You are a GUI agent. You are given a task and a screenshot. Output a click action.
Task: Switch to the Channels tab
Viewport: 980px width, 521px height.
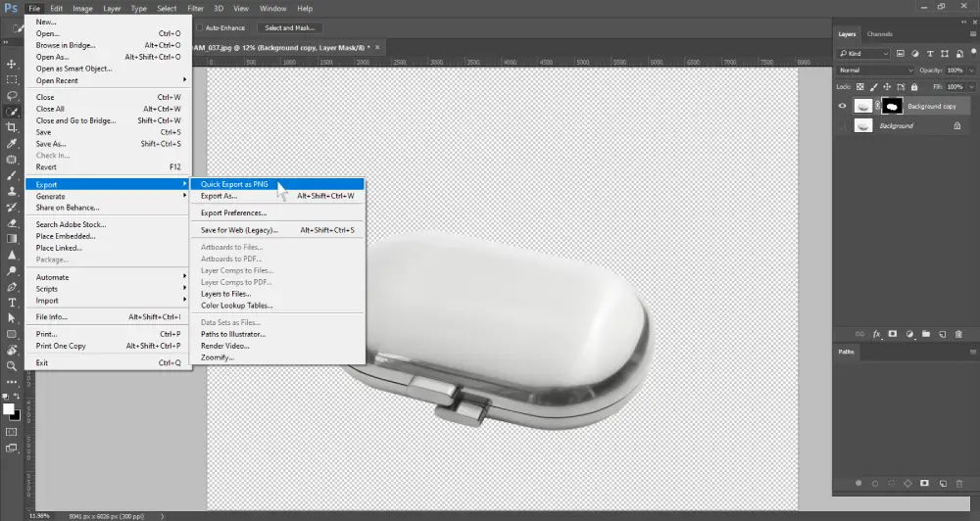point(879,34)
